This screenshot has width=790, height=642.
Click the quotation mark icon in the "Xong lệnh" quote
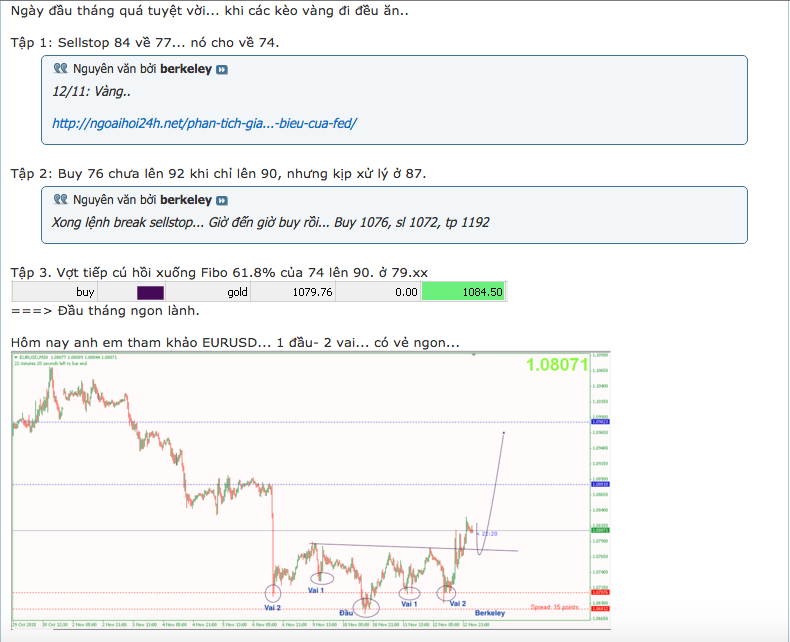(60, 200)
